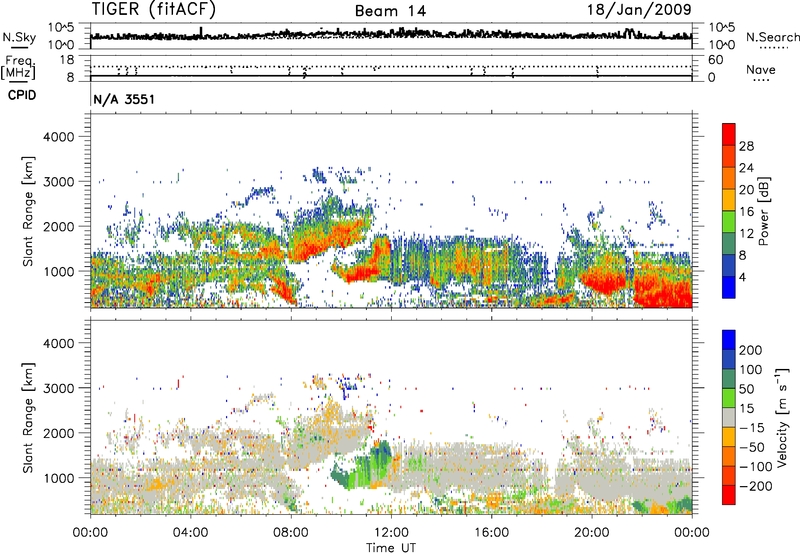Click the 24 label on Power colorbar
The height and width of the screenshot is (554, 800).
tap(746, 168)
